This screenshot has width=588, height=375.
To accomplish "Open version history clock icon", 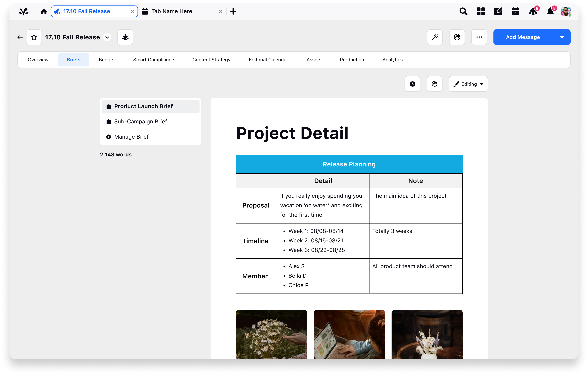I will (412, 84).
